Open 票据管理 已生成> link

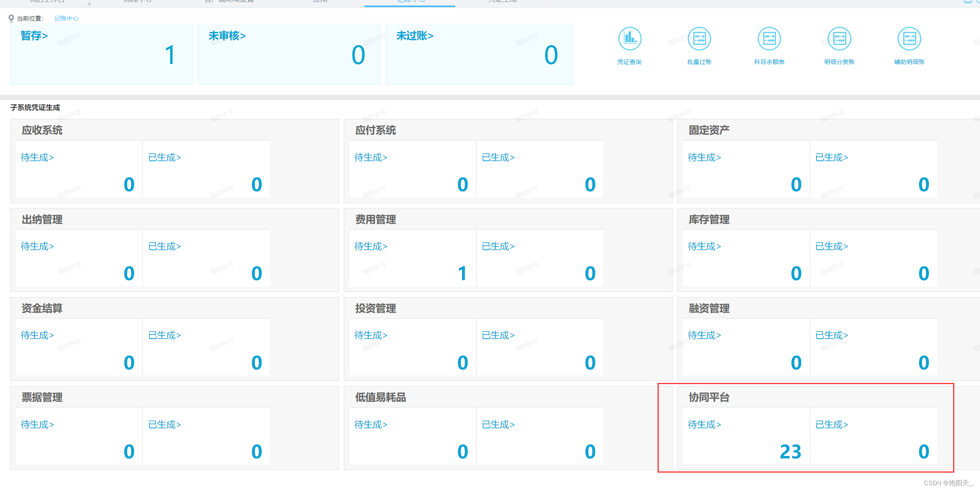coord(165,424)
